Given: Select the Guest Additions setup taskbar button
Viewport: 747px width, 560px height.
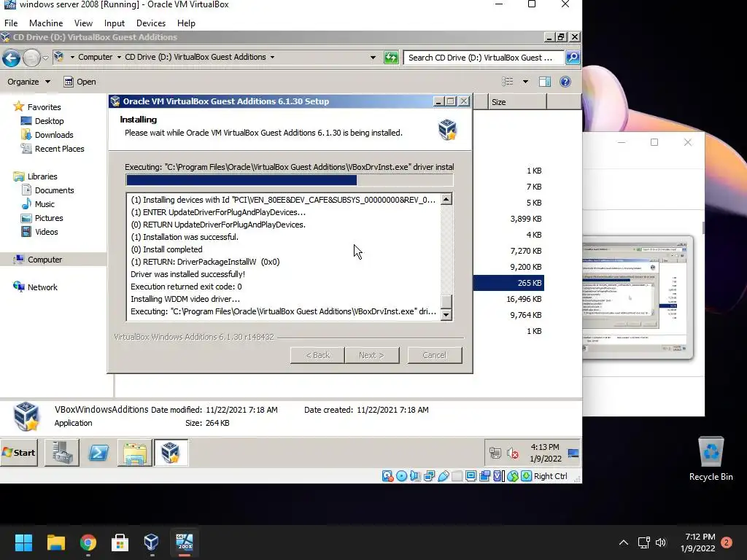Looking at the screenshot, I should click(x=171, y=452).
